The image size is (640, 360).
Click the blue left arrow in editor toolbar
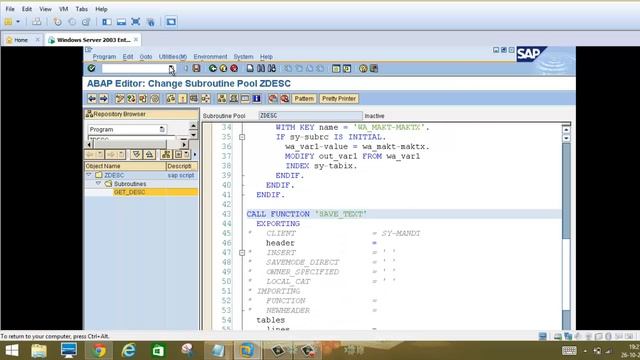pyautogui.click(x=92, y=99)
